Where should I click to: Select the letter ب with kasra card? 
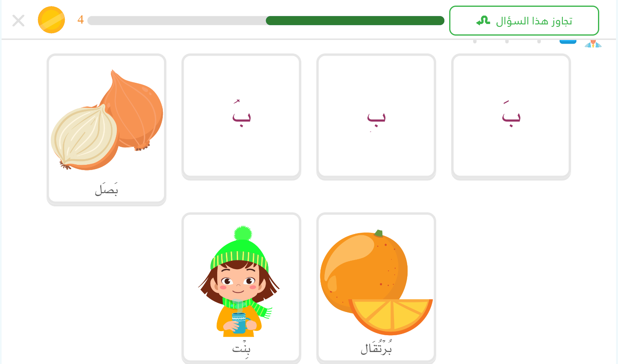(x=376, y=117)
